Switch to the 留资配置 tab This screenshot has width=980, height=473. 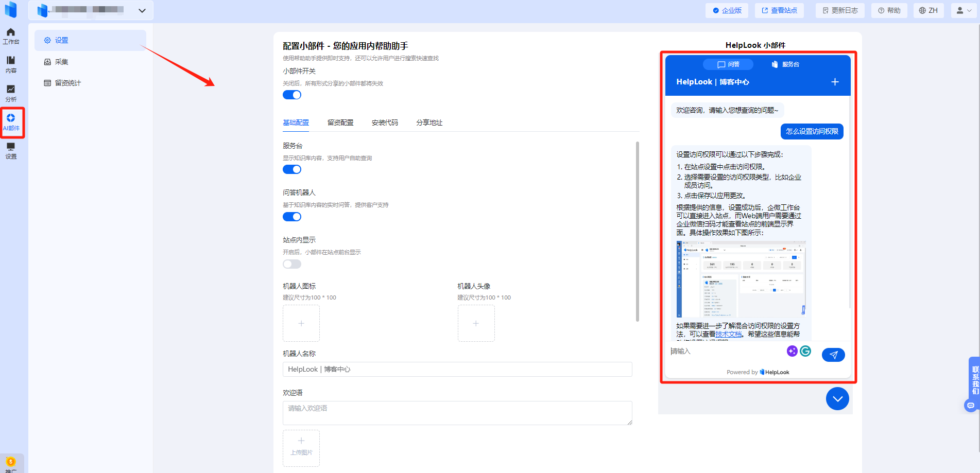point(340,122)
